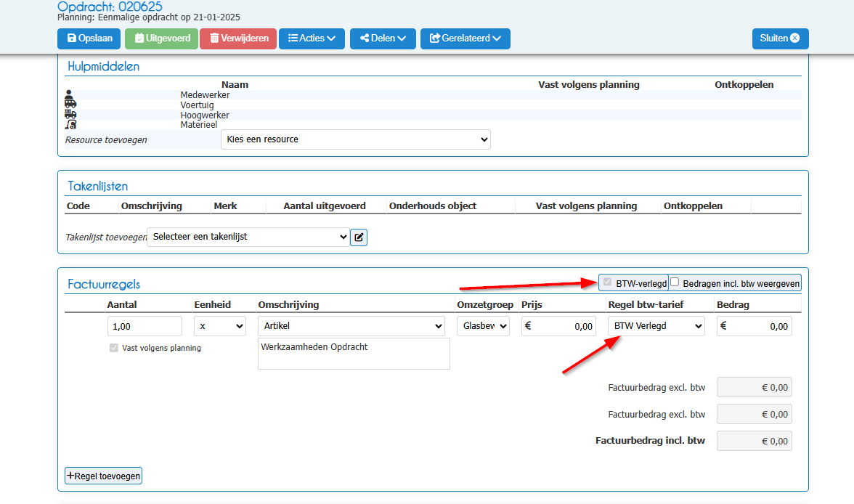Open takenlijst edit pencil icon
The width and height of the screenshot is (854, 504).
click(x=359, y=237)
